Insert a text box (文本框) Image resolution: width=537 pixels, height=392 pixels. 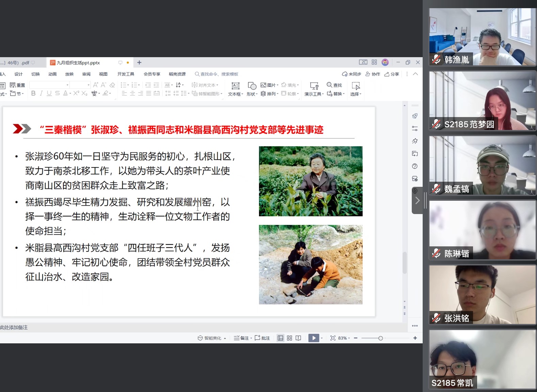tap(235, 89)
